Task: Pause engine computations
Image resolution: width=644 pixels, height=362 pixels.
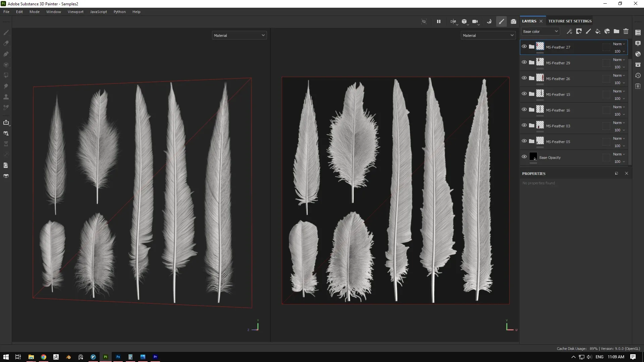Action: point(438,21)
